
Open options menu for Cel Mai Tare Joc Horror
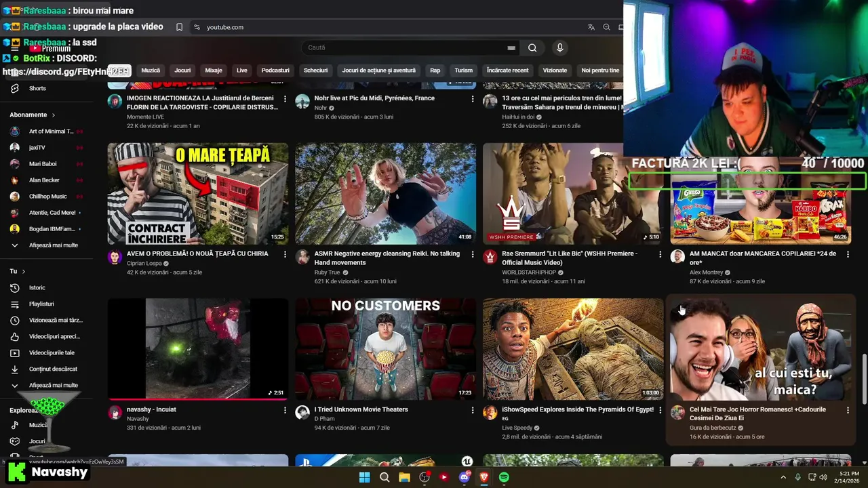[848, 410]
